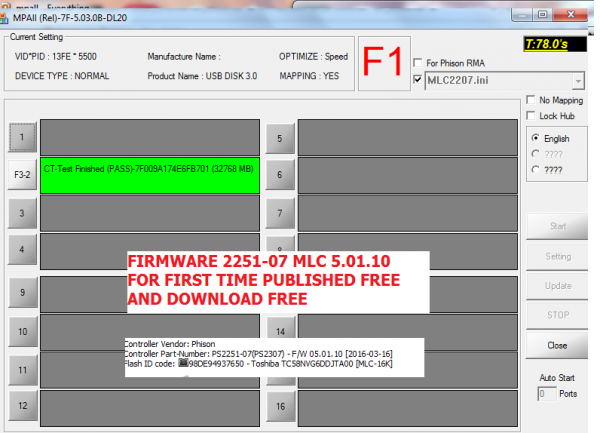Click the Update button
This screenshot has width=600, height=433.
pos(557,286)
